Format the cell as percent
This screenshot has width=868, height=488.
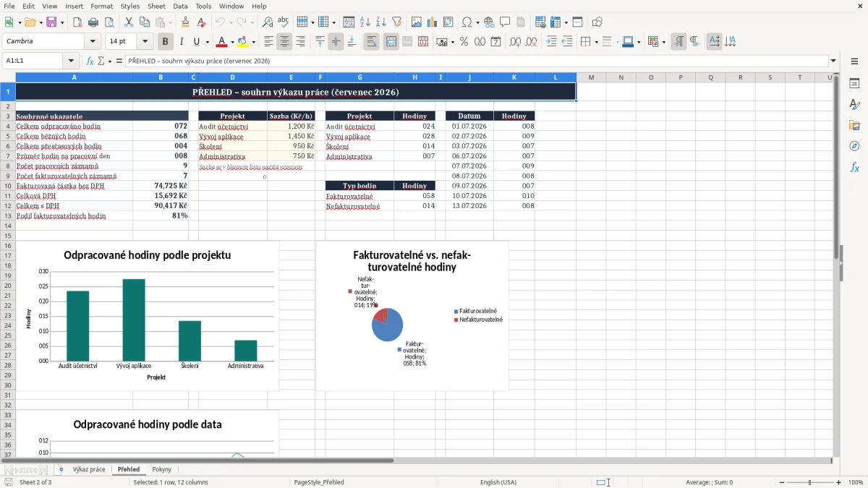(464, 41)
